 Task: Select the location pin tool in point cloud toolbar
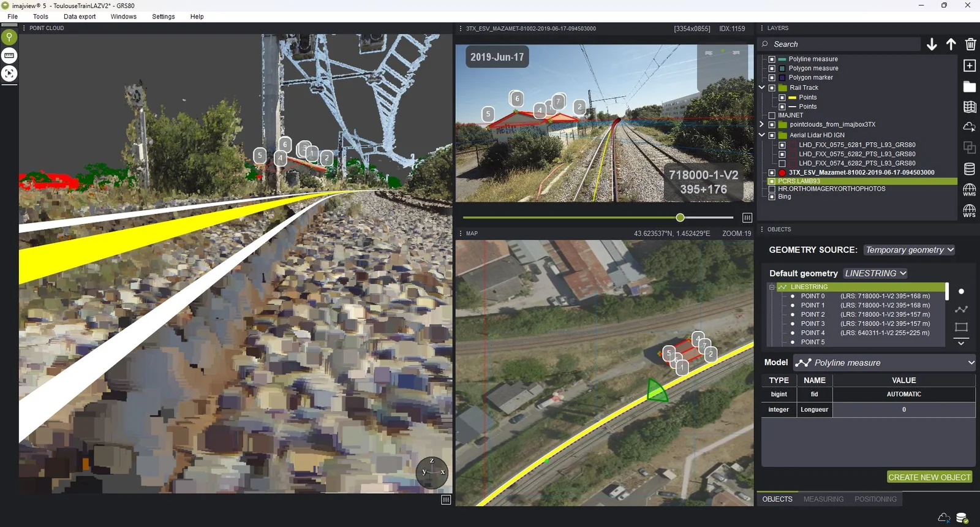[x=9, y=37]
